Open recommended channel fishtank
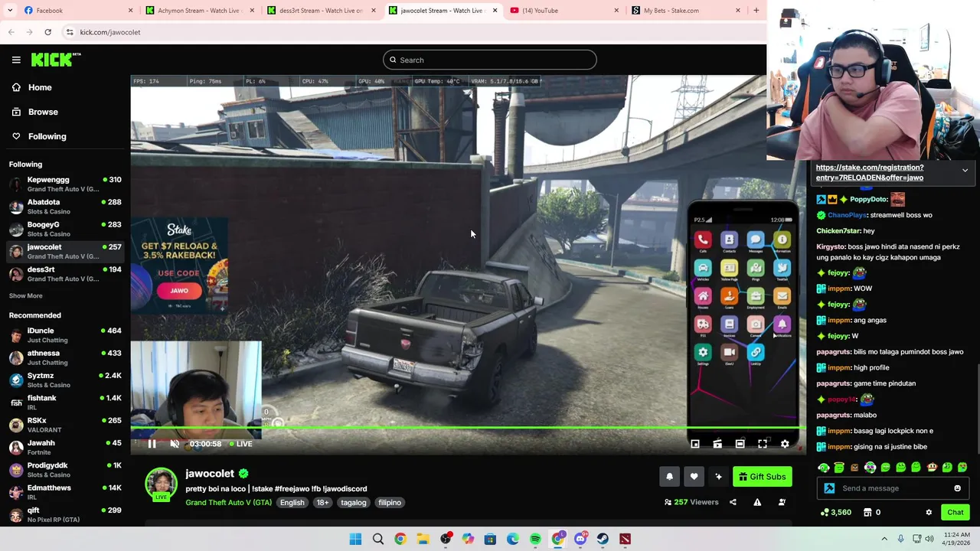 click(65, 403)
